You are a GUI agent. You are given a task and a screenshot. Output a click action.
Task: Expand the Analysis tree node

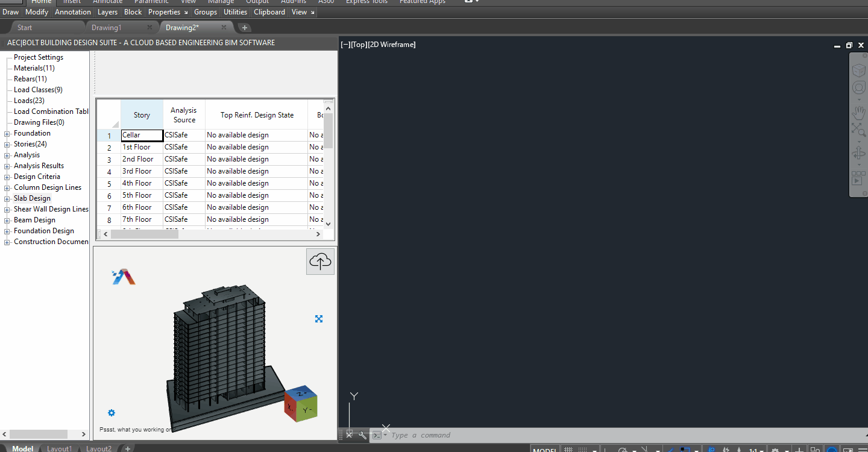7,155
